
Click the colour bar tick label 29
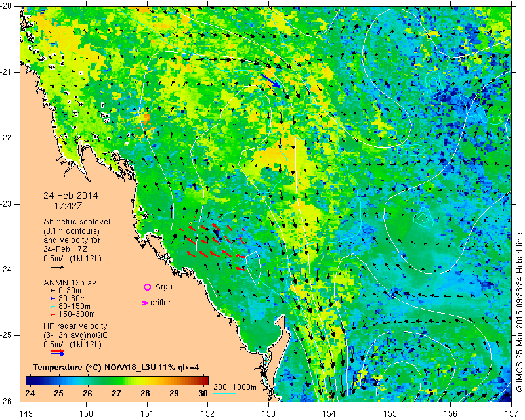click(174, 394)
